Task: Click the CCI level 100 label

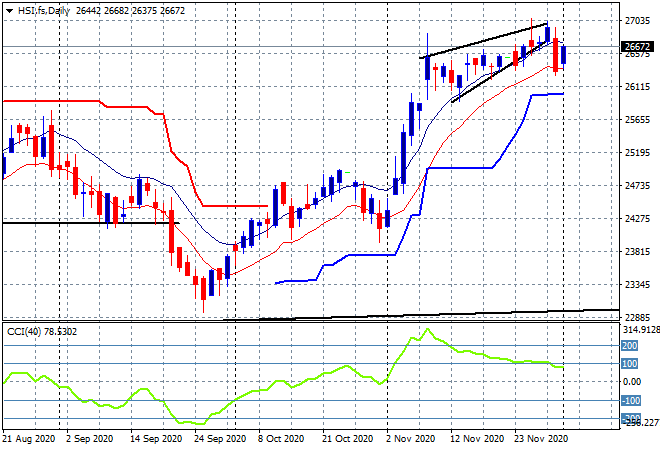Action: [630, 364]
